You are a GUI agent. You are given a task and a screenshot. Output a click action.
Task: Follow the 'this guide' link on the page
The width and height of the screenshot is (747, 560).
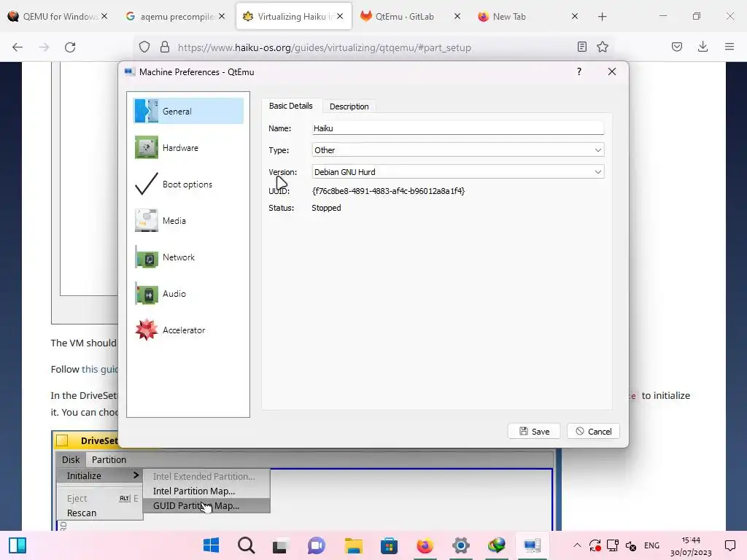tap(100, 369)
